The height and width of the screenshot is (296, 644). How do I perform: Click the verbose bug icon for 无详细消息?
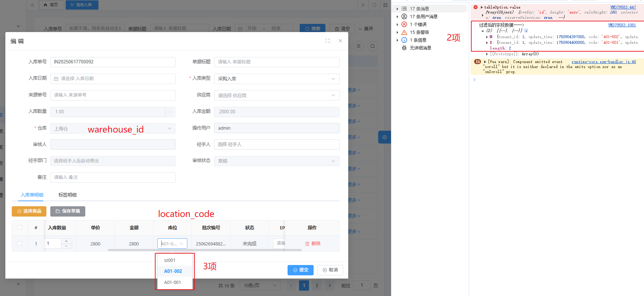click(x=404, y=48)
